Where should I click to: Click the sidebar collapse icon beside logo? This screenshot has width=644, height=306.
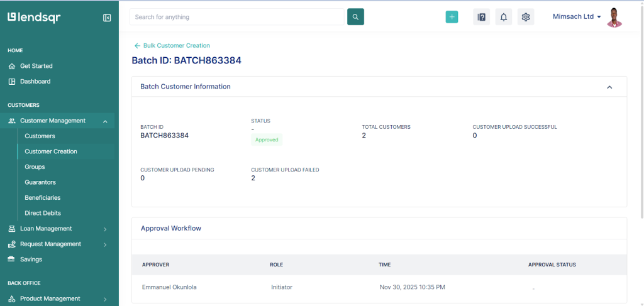[107, 18]
